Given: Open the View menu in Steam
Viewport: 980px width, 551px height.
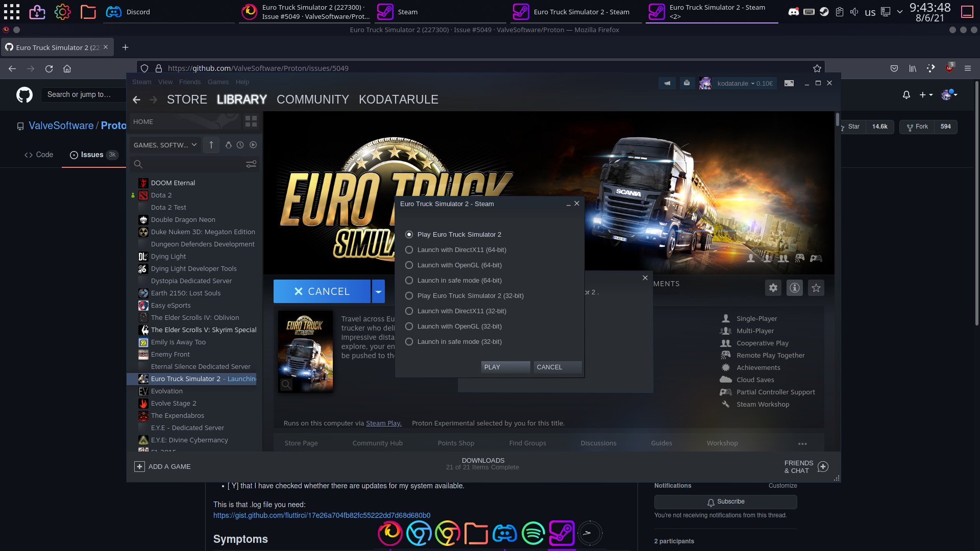Looking at the screenshot, I should (x=165, y=82).
